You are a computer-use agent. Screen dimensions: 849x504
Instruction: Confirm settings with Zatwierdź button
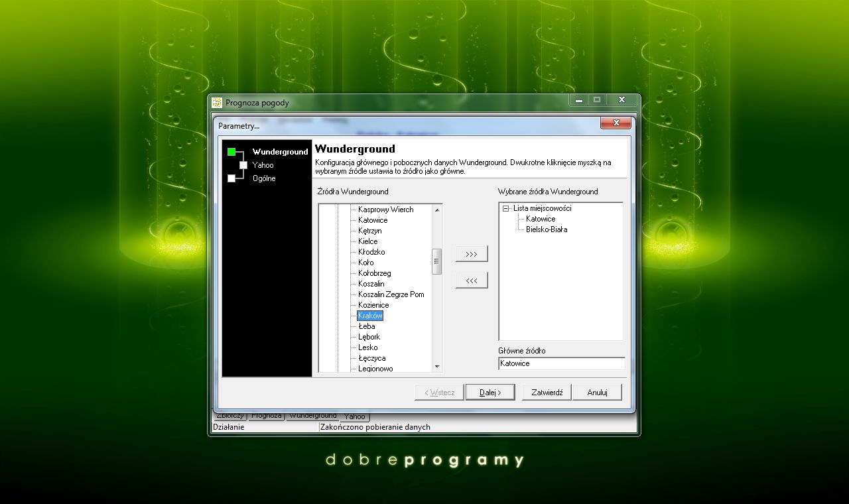pos(547,393)
